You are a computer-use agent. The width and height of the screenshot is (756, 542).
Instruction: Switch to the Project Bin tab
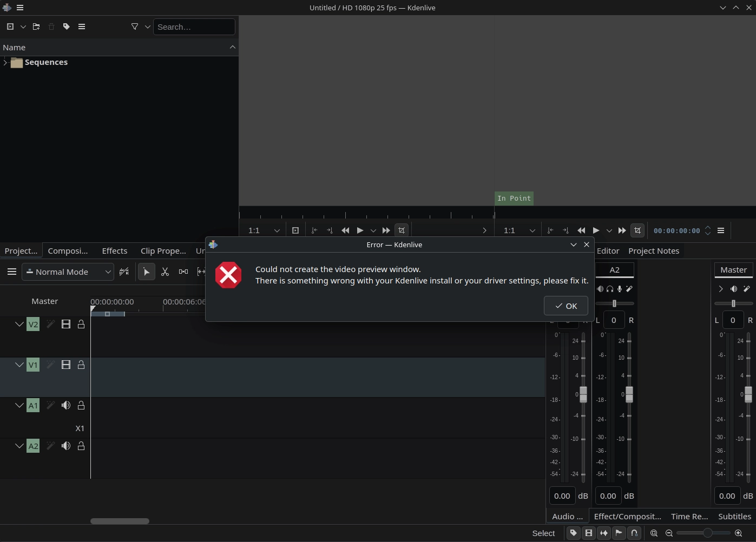[x=21, y=251]
